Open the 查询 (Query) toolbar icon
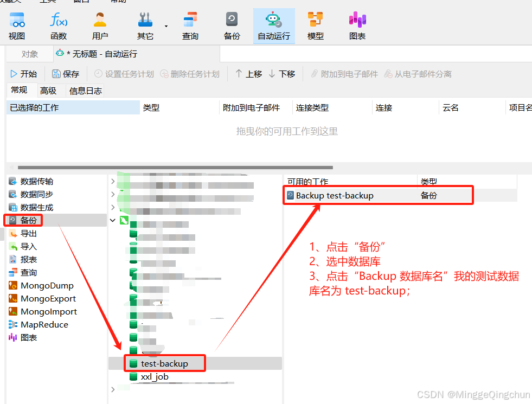The image size is (532, 404). coord(190,26)
